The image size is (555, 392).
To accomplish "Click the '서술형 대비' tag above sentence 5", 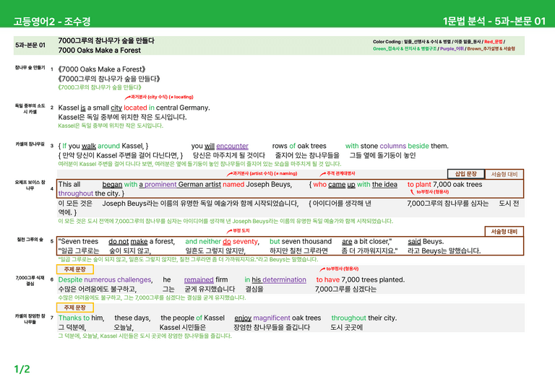I will (504, 232).
